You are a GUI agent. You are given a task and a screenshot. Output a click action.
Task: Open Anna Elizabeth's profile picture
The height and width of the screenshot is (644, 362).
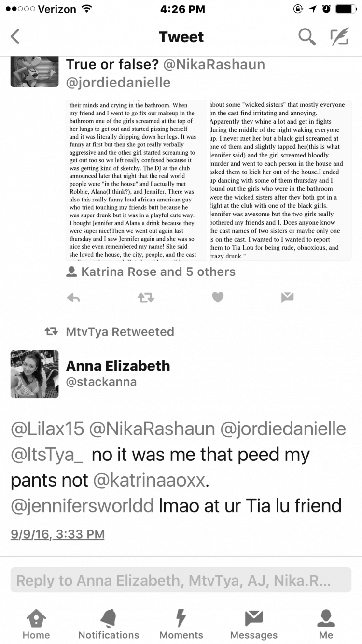[x=34, y=374]
